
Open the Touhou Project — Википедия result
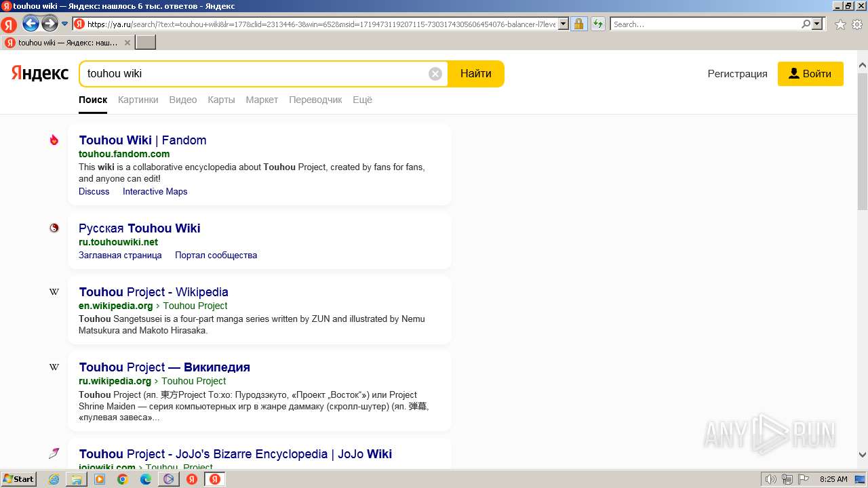tap(164, 367)
